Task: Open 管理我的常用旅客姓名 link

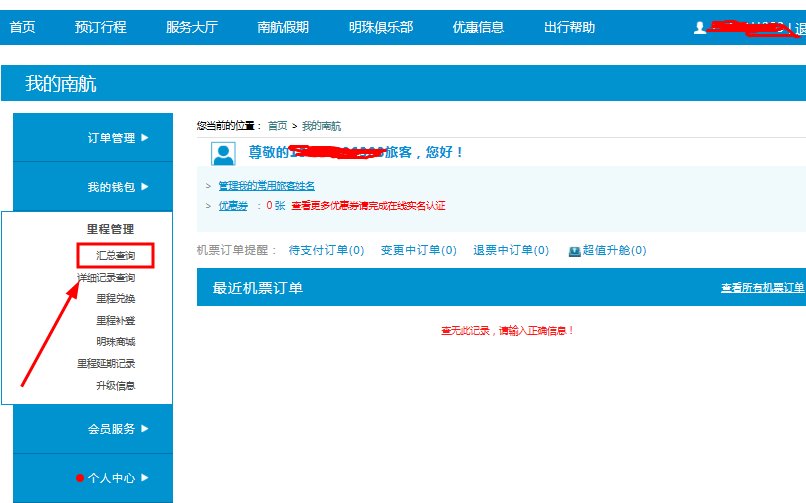Action: click(267, 185)
